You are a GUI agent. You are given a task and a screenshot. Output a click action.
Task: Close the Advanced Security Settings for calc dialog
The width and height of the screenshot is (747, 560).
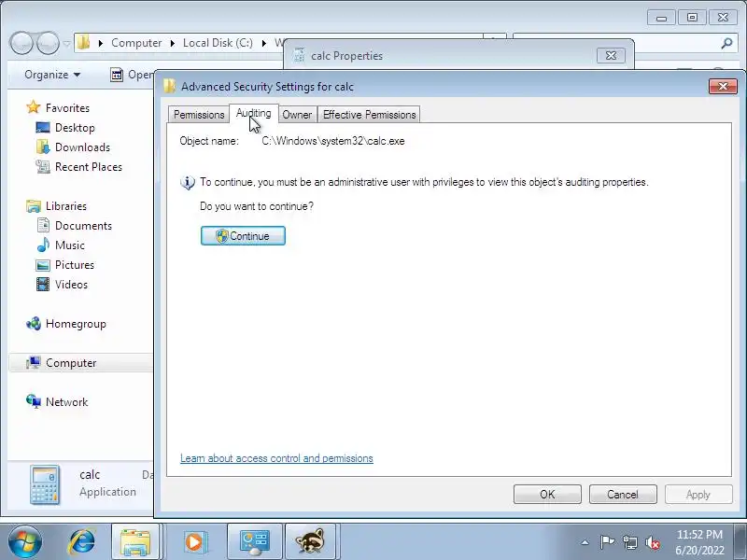723,86
